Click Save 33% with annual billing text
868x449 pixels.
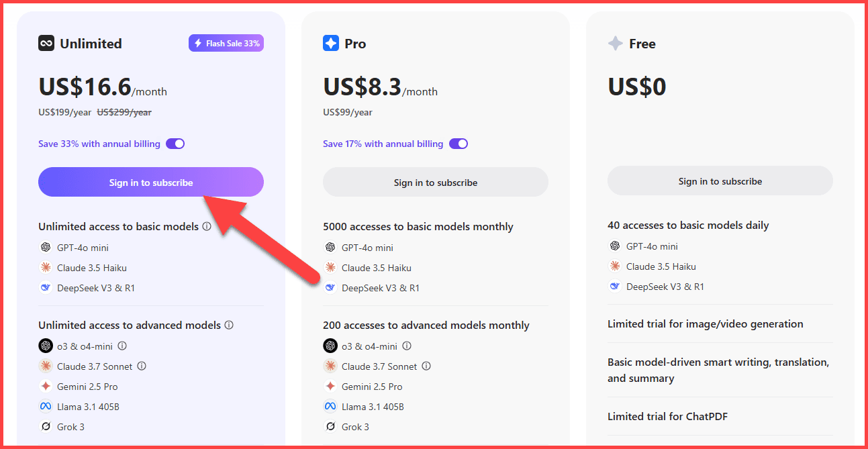pyautogui.click(x=99, y=144)
